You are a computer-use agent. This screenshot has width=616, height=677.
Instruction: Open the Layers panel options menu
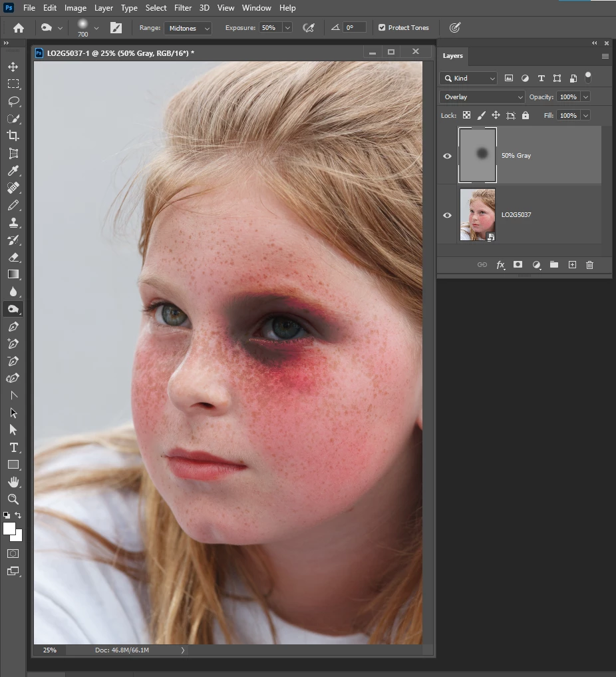(x=605, y=56)
